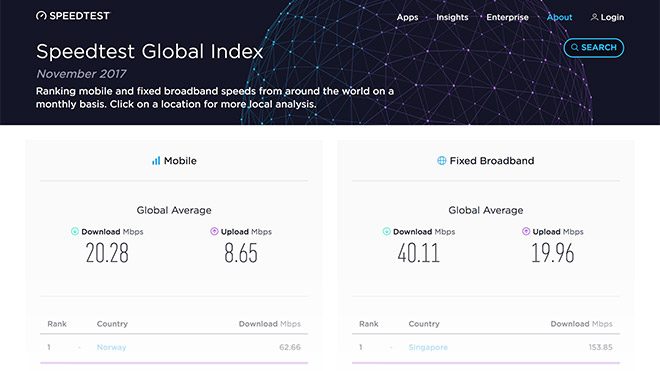This screenshot has height=371, width=660.
Task: Click the Mobile upload arrow icon
Action: point(214,231)
